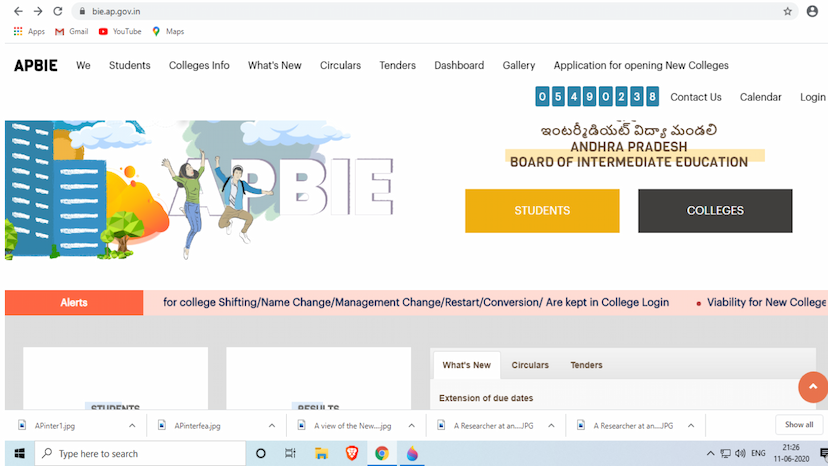Image resolution: width=828 pixels, height=466 pixels.
Task: Click the APBIE logo text
Action: coord(35,66)
